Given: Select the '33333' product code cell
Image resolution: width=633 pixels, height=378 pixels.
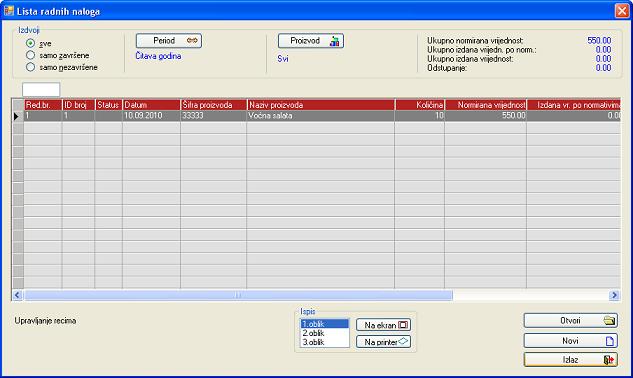Looking at the screenshot, I should (x=214, y=116).
